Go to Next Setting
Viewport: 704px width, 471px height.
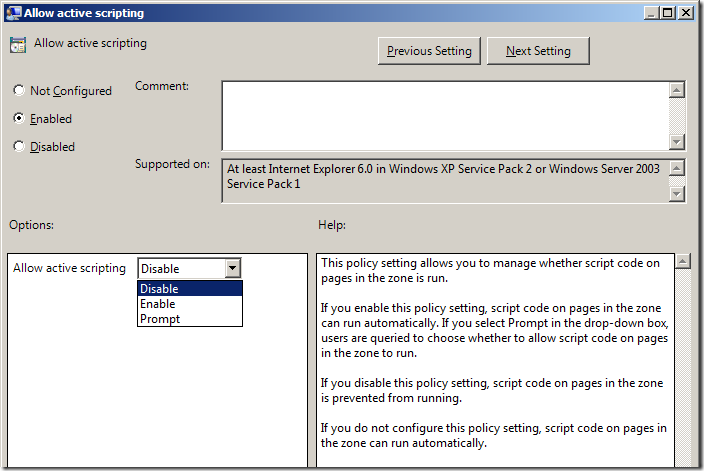538,51
